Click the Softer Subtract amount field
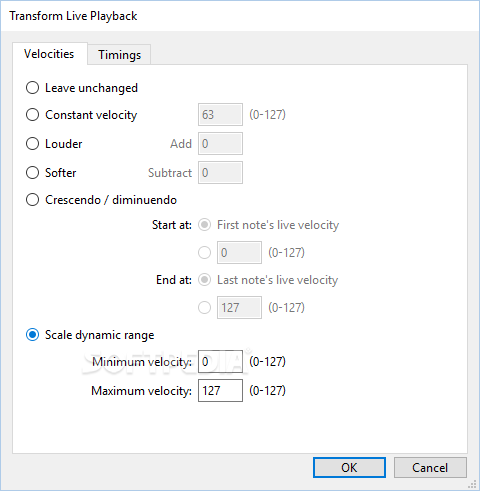Image resolution: width=480 pixels, height=491 pixels. [220, 173]
